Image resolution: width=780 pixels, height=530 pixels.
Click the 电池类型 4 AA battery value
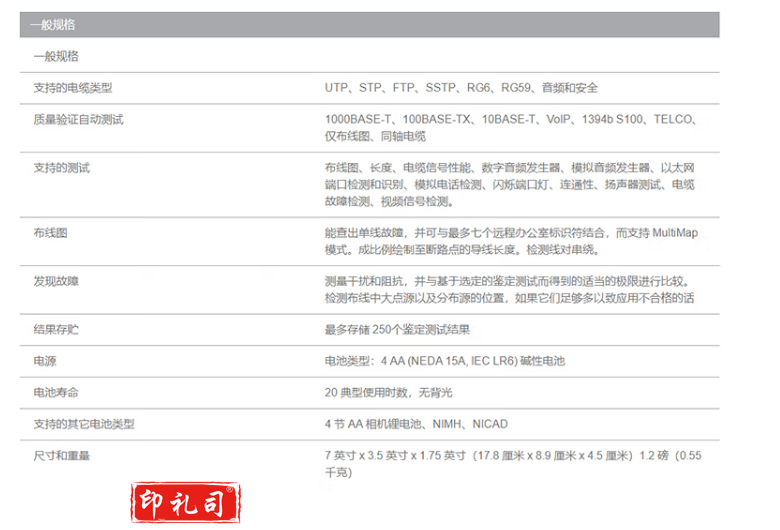click(444, 360)
